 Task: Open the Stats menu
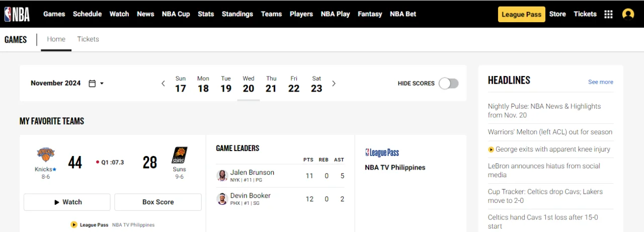(x=206, y=14)
